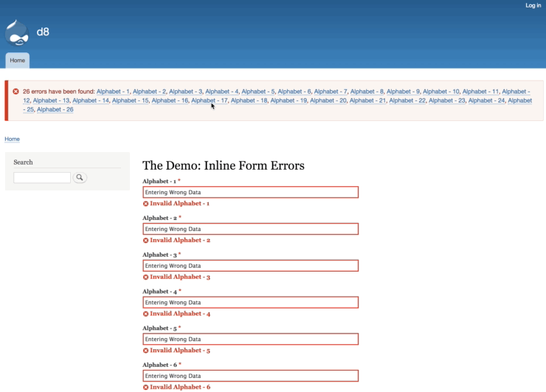Open the Home tab in navigation
Screen dimensions: 546x392
pos(18,61)
